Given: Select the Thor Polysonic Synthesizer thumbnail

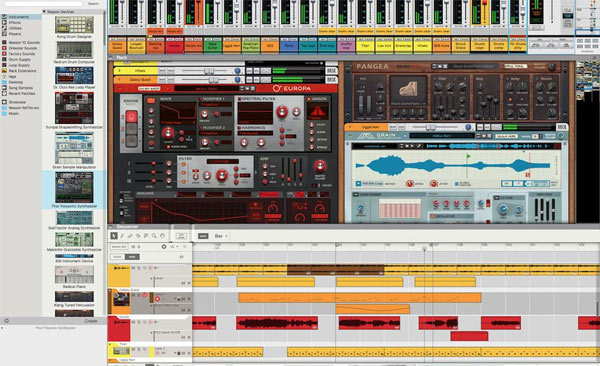Looking at the screenshot, I should tap(74, 188).
